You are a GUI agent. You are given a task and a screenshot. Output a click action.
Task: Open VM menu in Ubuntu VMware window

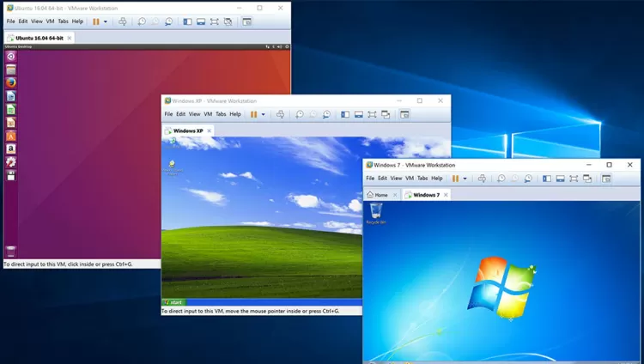[50, 21]
